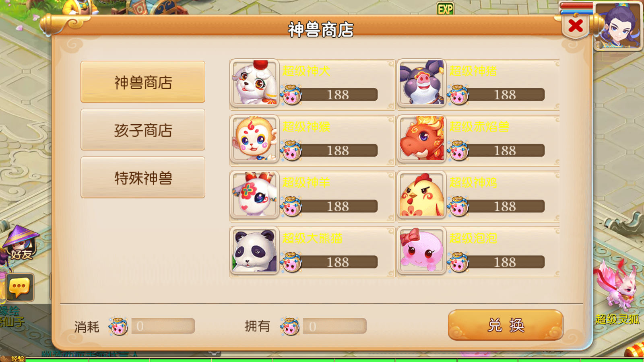
Task: Select the 超级神猪 pig pet icon
Action: [421, 82]
